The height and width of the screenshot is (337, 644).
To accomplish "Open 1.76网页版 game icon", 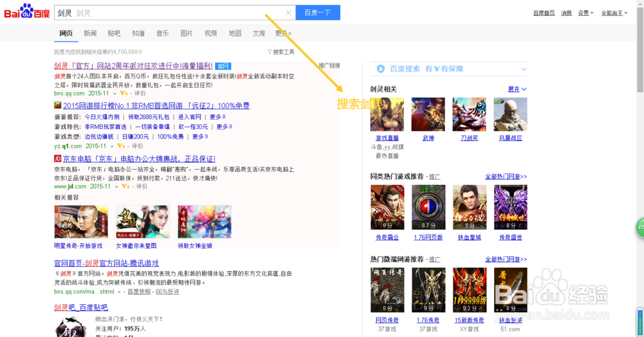I will (x=428, y=207).
